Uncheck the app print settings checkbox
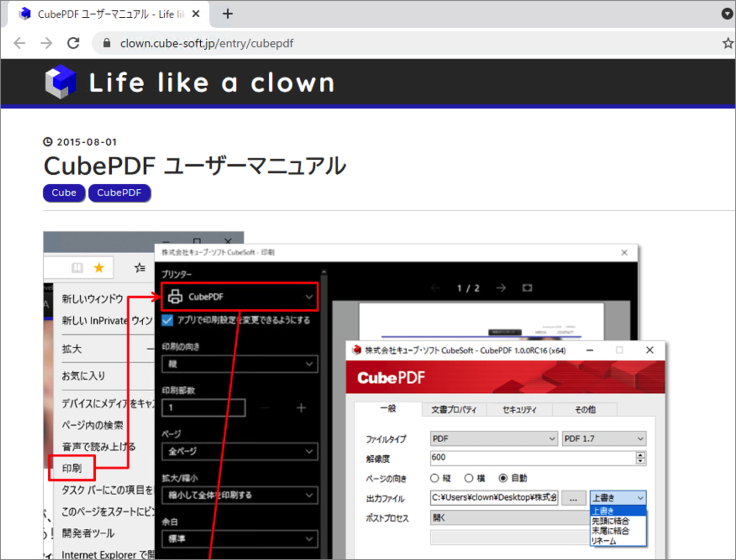Image resolution: width=736 pixels, height=560 pixels. [x=166, y=320]
